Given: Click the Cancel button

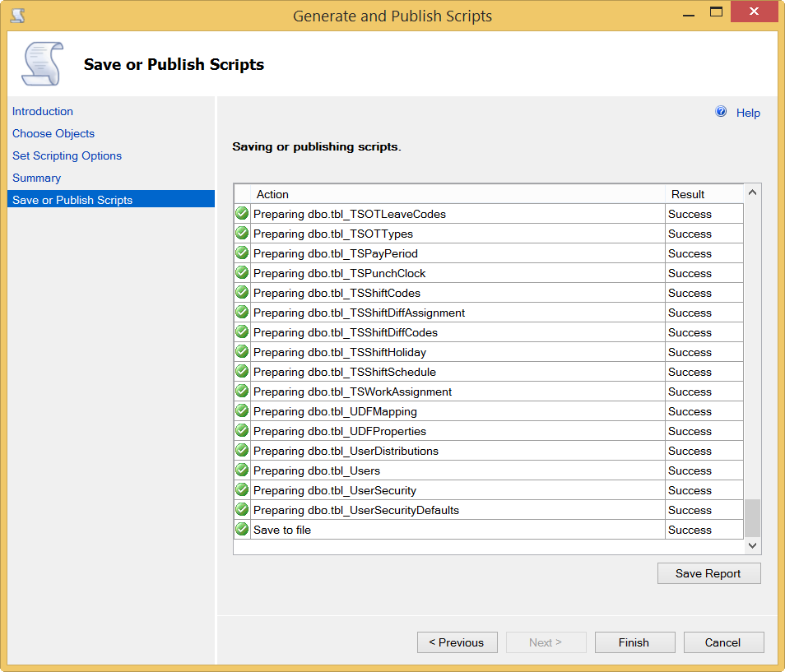Looking at the screenshot, I should 723,642.
